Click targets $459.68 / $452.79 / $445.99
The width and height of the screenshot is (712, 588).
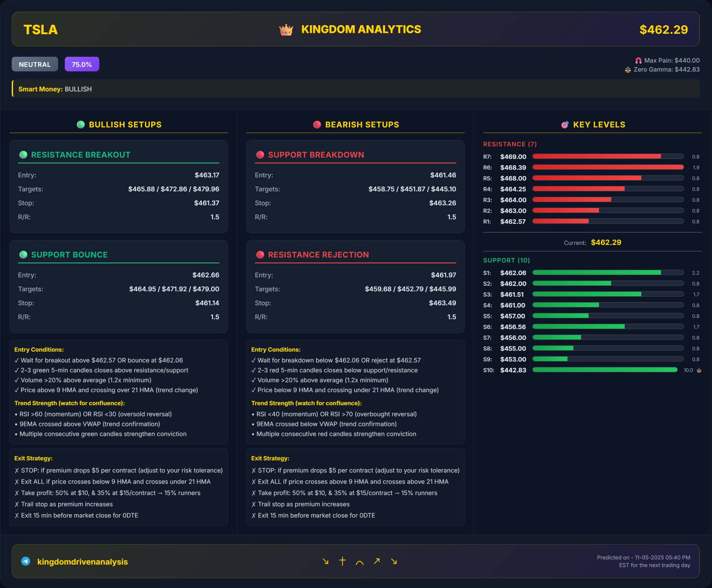click(410, 289)
